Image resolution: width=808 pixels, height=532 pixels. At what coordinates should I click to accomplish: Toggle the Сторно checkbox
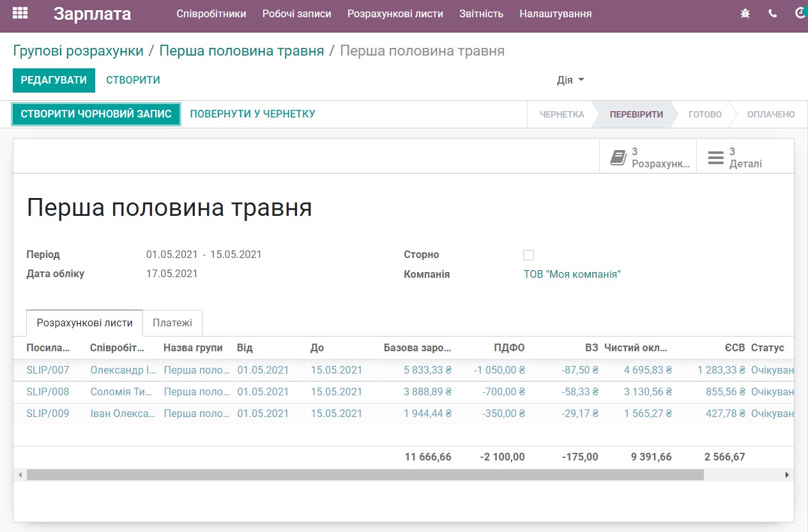(x=528, y=254)
